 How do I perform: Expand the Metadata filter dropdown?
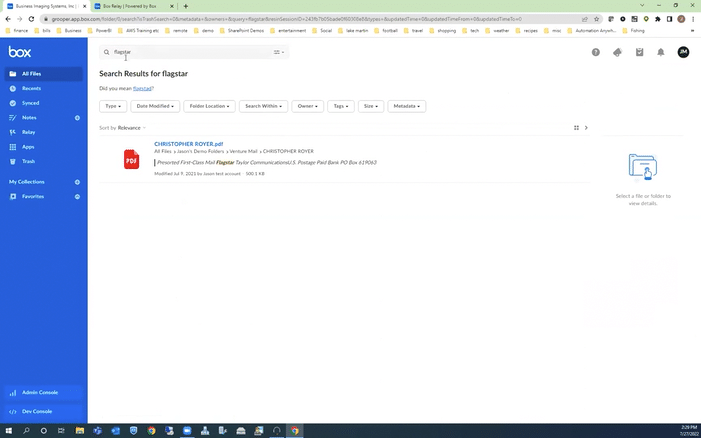[x=407, y=106]
